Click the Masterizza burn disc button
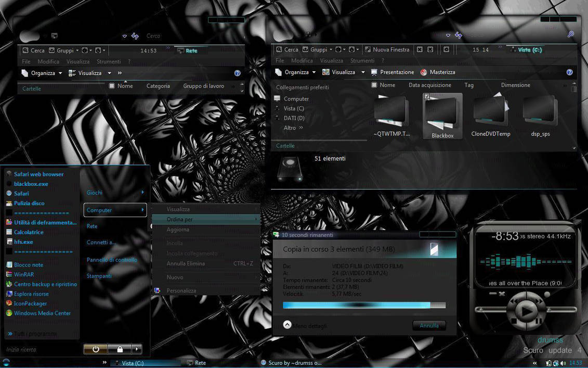588x368 pixels. (438, 72)
